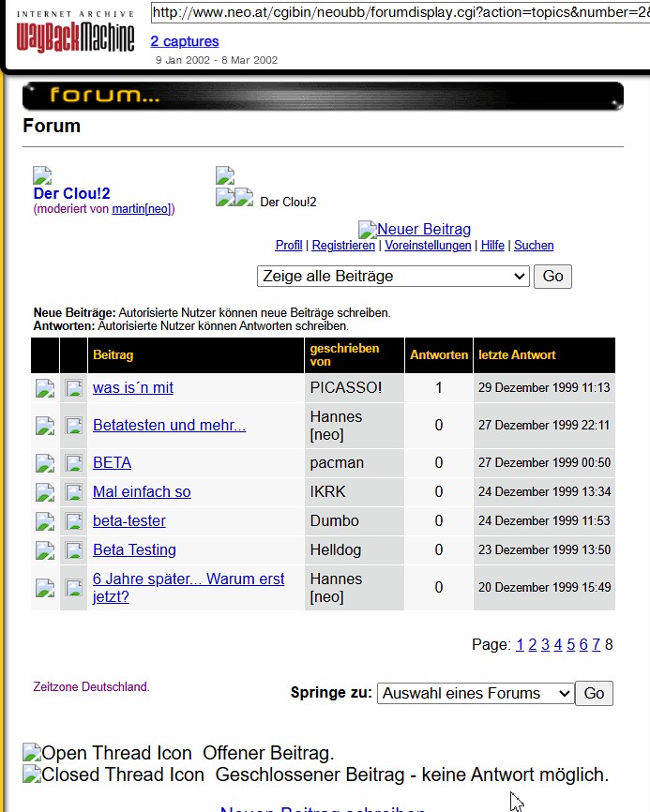Open thread '6 Jahre später... Warum erst jetzt?'
The image size is (650, 812).
point(189,587)
